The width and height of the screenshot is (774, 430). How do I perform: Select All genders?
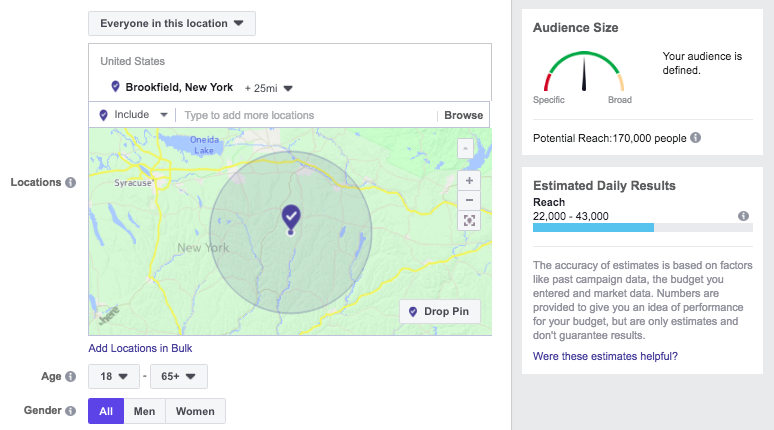(x=106, y=411)
